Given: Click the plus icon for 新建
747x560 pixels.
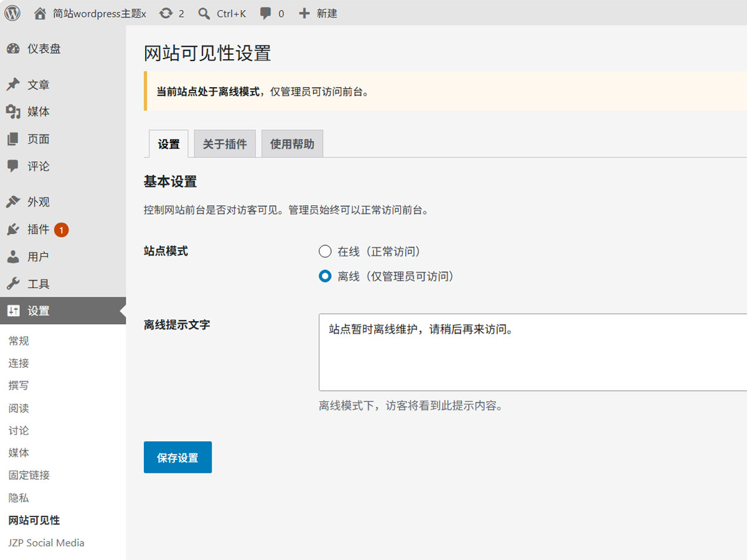Looking at the screenshot, I should click(304, 13).
